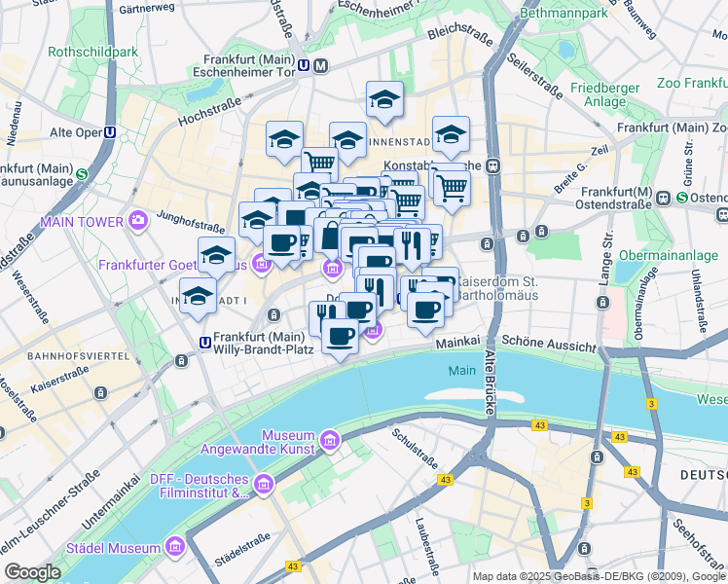Click the DFF Deutsches Filminstitut museum icon
728x584 pixels.
(264, 485)
